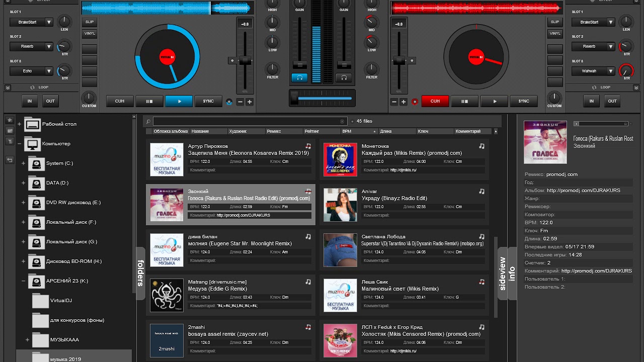644x362 pixels.
Task: Click the DATA (D:) drive icon
Action: (36, 183)
